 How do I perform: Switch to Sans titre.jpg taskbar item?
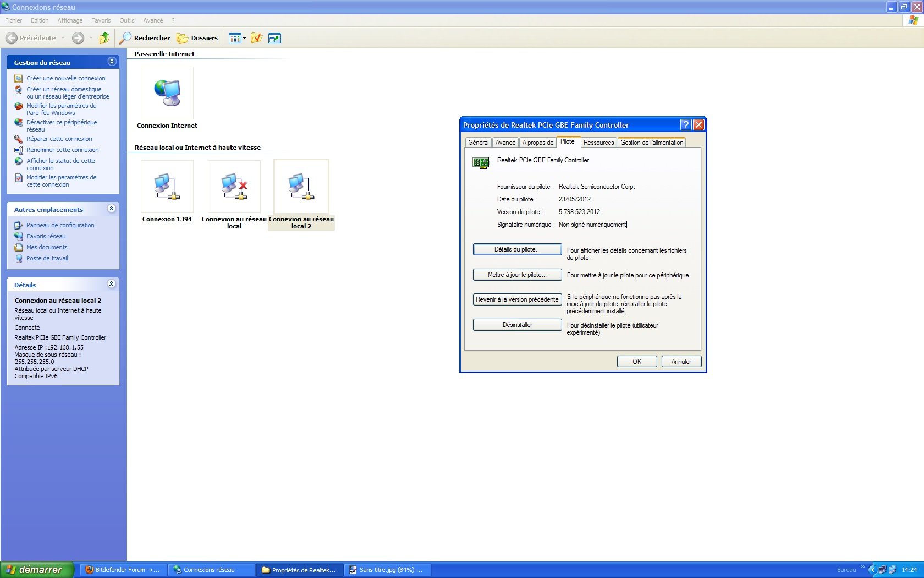pos(387,570)
